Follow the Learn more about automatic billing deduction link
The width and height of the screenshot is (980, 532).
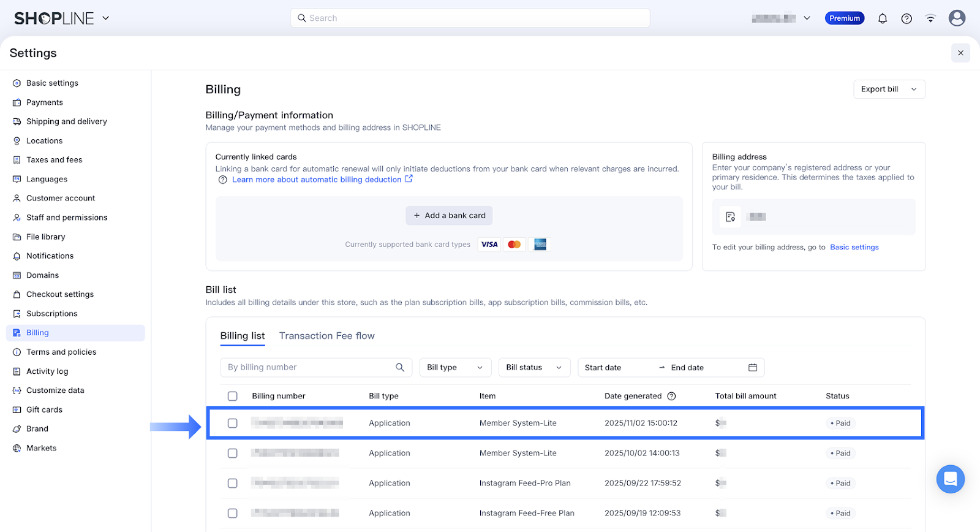[317, 180]
